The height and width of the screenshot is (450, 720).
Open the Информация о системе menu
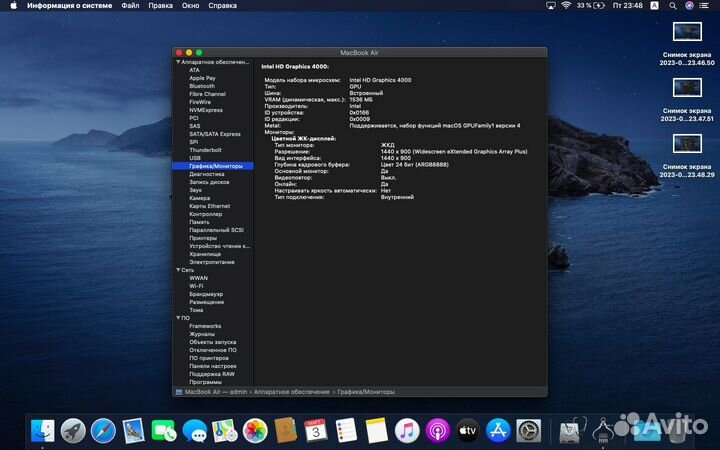coord(69,6)
